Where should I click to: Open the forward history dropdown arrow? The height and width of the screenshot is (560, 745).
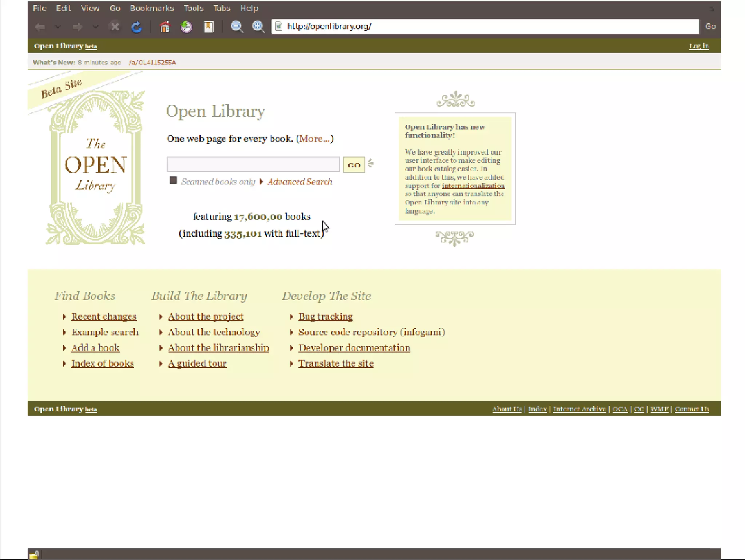point(95,27)
